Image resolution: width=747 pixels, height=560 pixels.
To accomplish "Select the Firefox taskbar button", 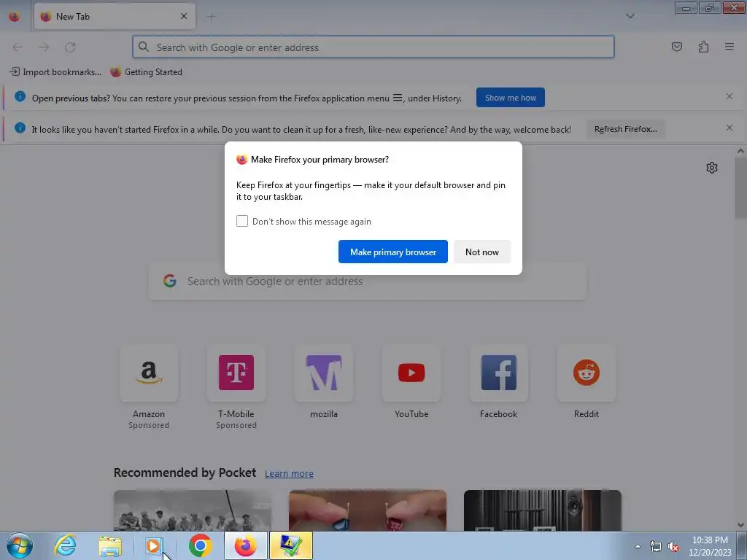I will (245, 545).
